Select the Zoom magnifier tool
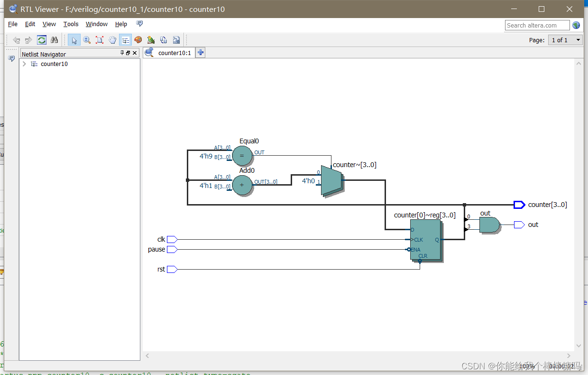Screen dimensions: 588x375 87,40
